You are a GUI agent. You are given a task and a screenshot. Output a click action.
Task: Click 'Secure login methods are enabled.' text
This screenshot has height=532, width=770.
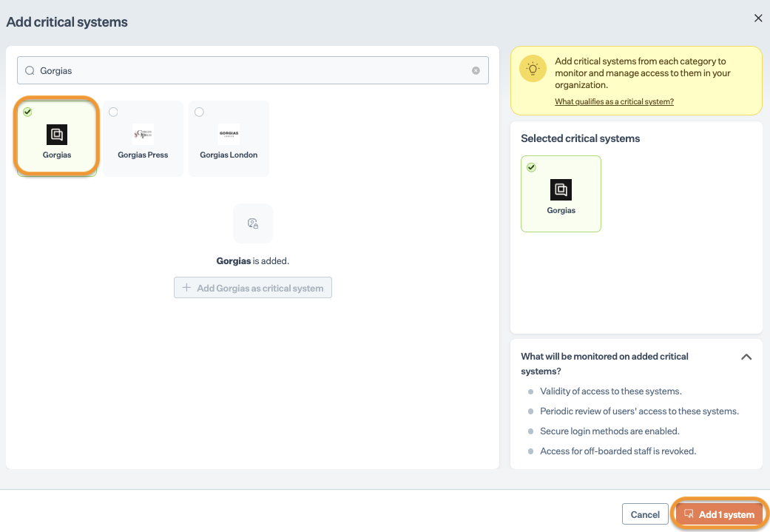coord(610,431)
